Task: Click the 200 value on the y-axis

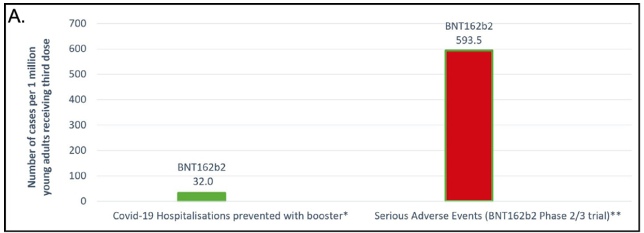Action: click(77, 151)
